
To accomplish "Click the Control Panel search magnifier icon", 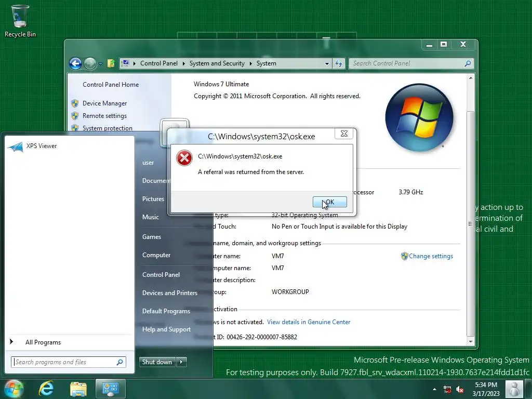I will click(x=468, y=63).
